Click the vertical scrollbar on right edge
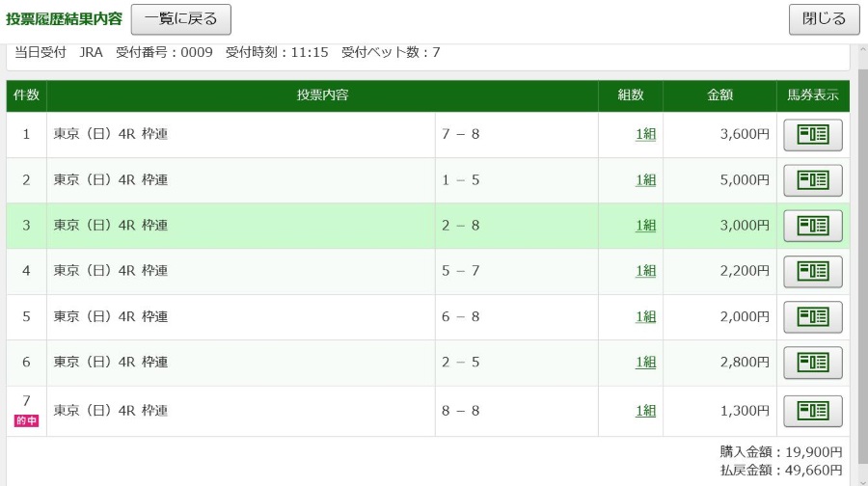868x486 pixels. tap(863, 266)
